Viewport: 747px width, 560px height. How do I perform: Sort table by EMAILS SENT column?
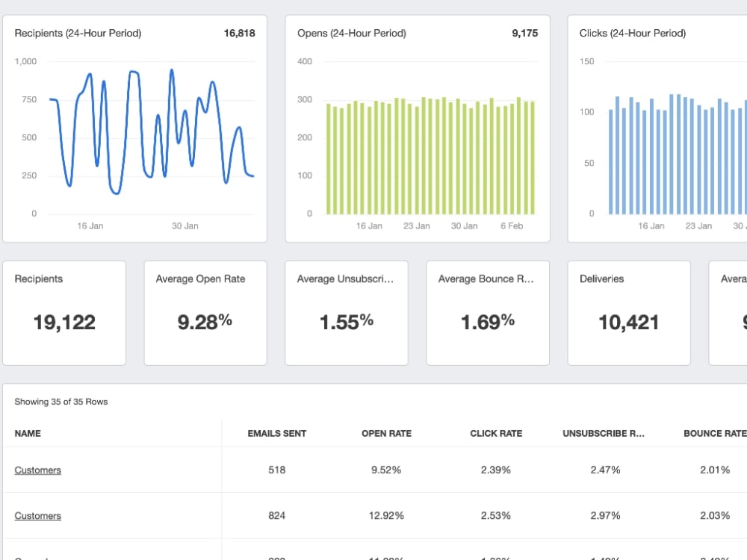click(277, 433)
